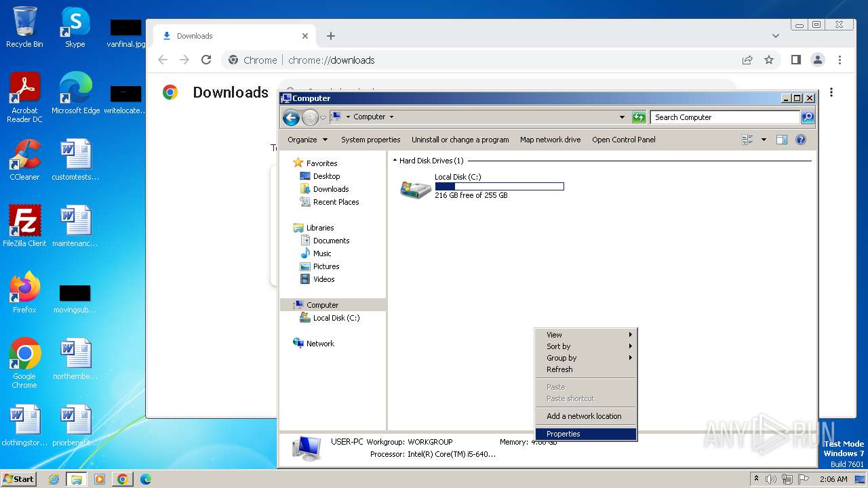The width and height of the screenshot is (868, 488).
Task: Click the green refresh button in address bar
Action: tap(639, 117)
